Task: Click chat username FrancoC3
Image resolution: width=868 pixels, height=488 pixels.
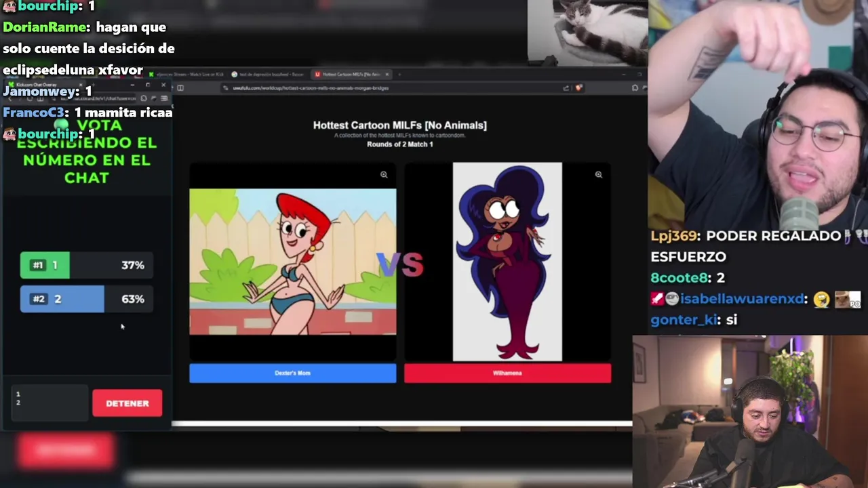Action: (x=34, y=113)
